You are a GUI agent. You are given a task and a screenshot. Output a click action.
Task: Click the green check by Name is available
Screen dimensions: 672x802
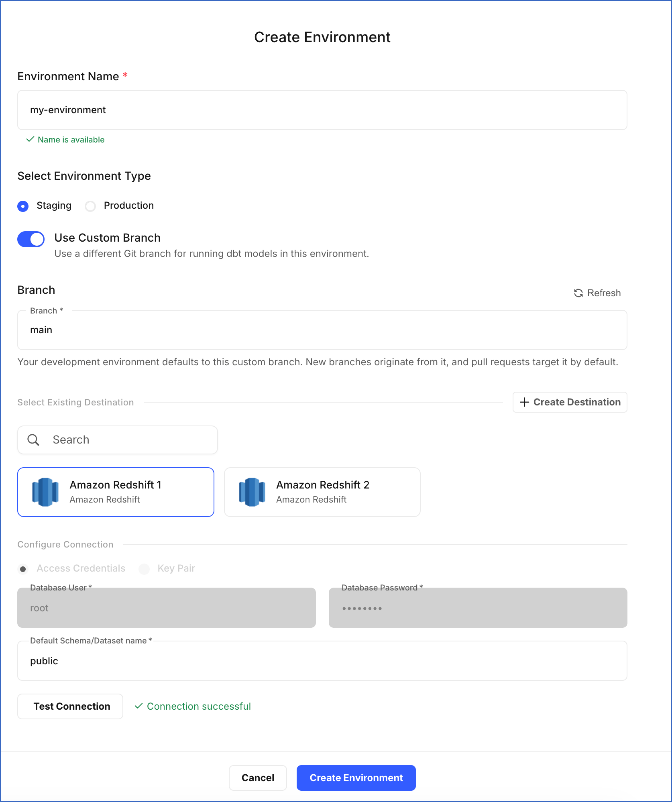pos(30,139)
